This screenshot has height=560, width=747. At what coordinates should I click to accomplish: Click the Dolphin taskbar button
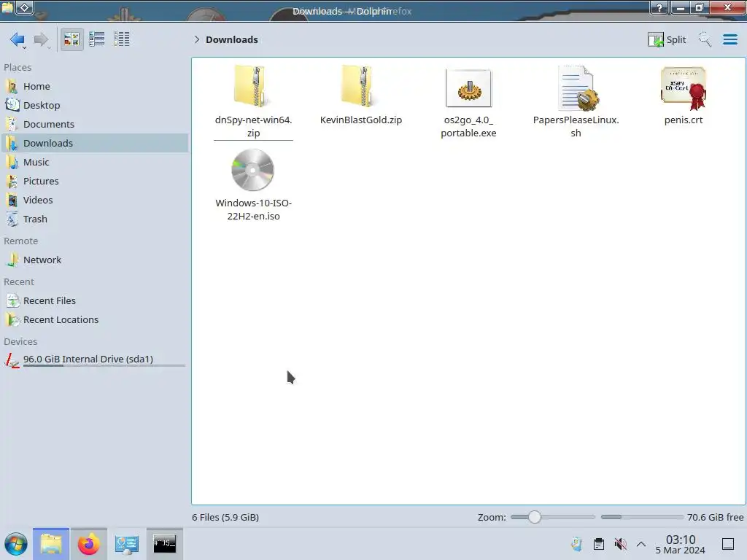tap(51, 544)
